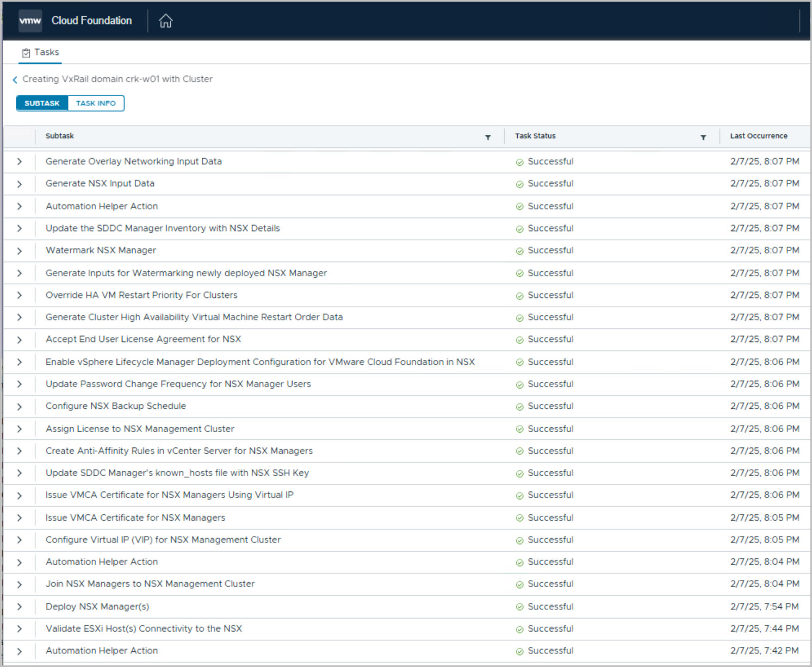Click success icon for Deploy NSX Manager(s)
This screenshot has width=812, height=667.
[519, 607]
